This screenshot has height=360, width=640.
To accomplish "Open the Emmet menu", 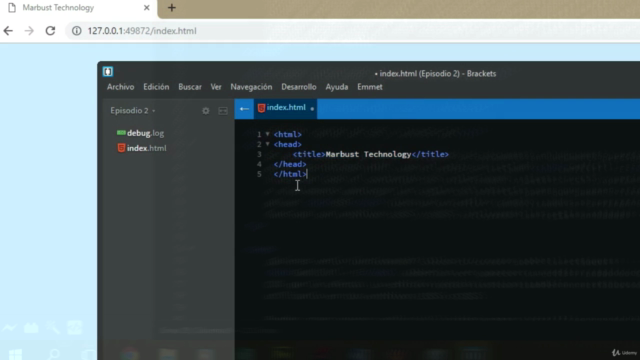I will tap(370, 87).
